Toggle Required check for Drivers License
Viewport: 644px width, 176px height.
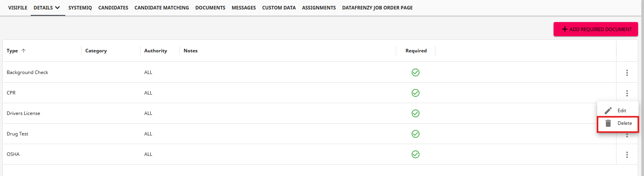415,113
